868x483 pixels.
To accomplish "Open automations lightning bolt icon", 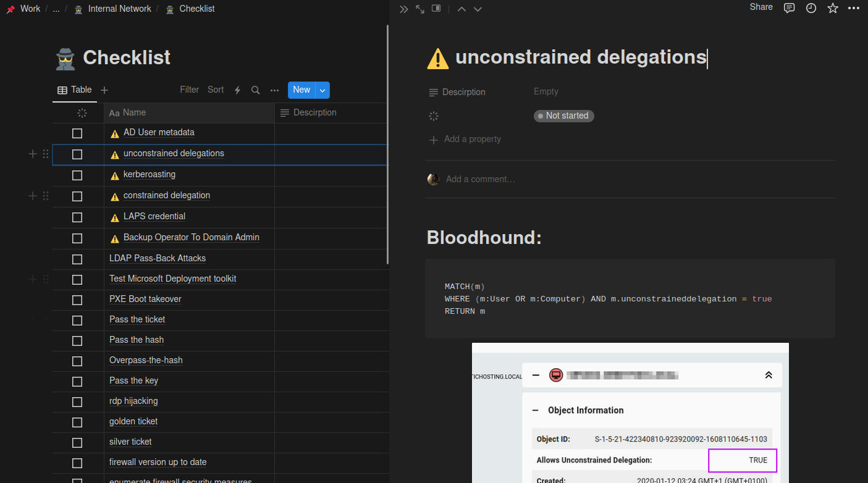I will pos(237,90).
